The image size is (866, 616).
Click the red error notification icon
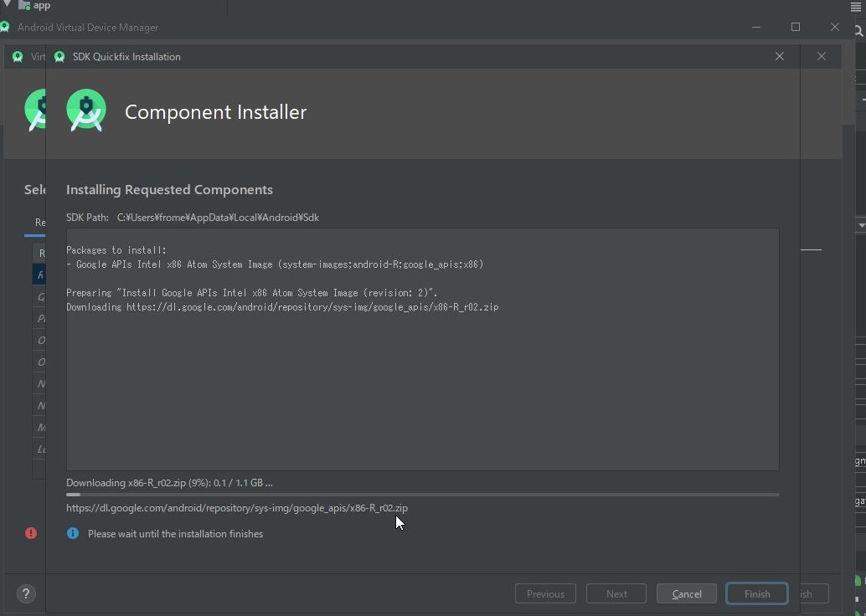pyautogui.click(x=30, y=532)
